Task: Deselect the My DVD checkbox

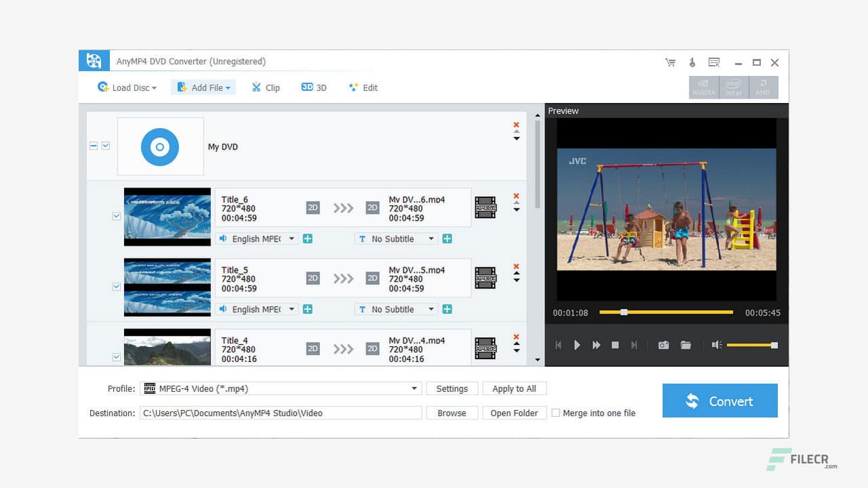Action: point(106,146)
